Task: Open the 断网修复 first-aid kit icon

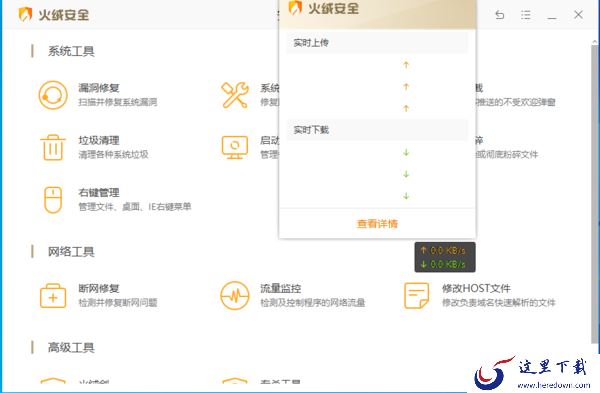Action: click(x=53, y=296)
